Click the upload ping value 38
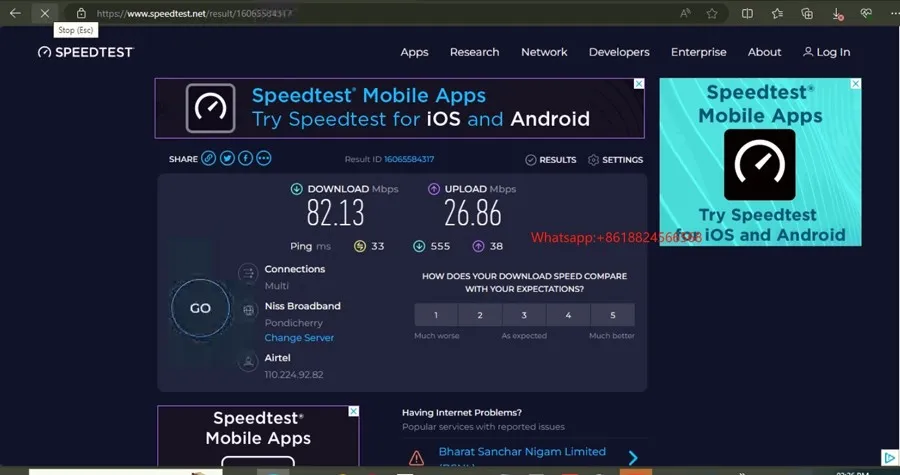The width and height of the screenshot is (900, 475). [x=496, y=247]
